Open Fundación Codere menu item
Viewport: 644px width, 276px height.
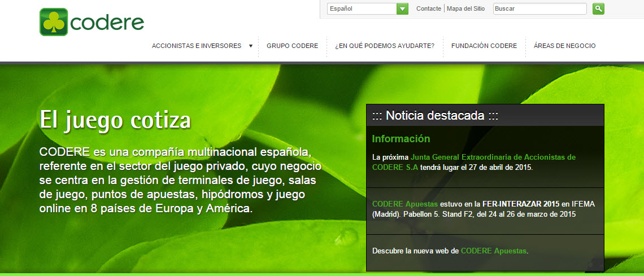(484, 46)
